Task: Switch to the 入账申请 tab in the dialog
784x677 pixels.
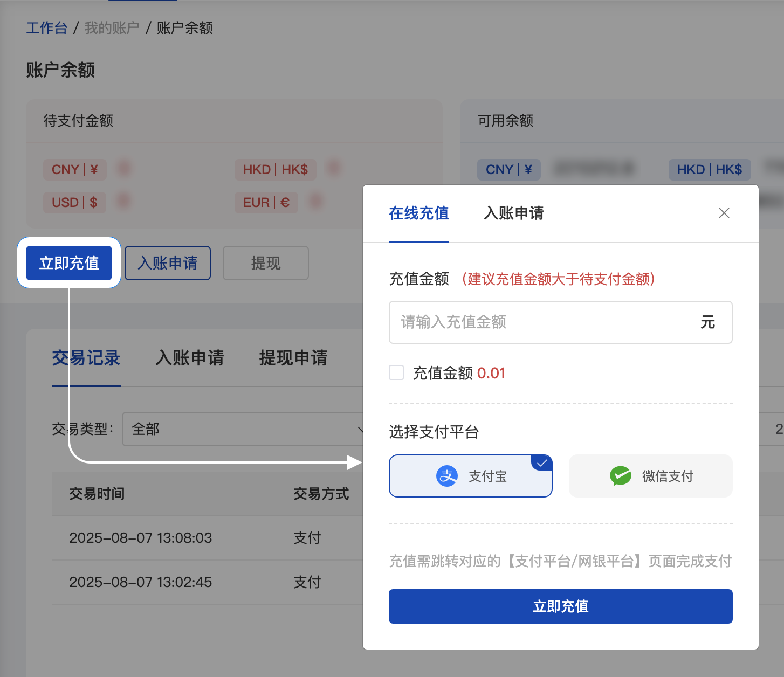Action: point(513,213)
